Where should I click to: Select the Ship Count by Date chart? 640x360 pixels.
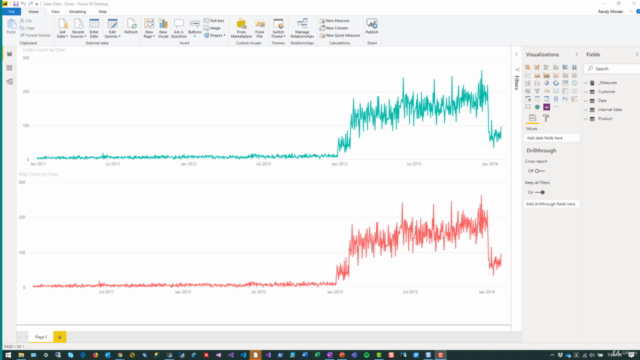click(263, 233)
